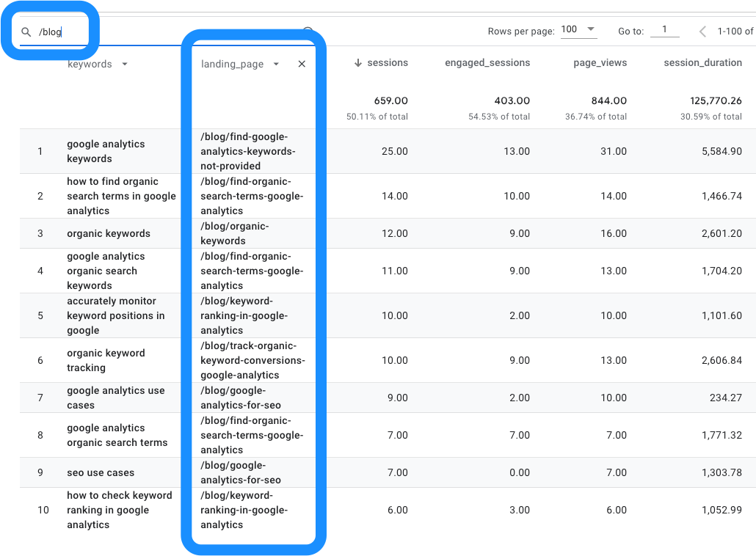This screenshot has width=756, height=556.
Task: Select 'google analytics keywords' keyword cell
Action: click(106, 151)
